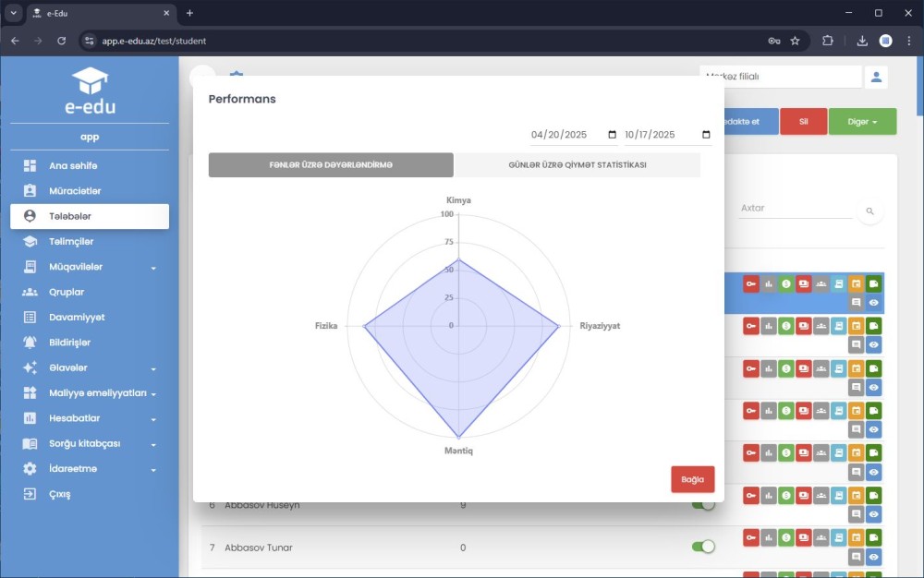Click dollar payment icon in Abbasov Tunar's row

point(785,536)
